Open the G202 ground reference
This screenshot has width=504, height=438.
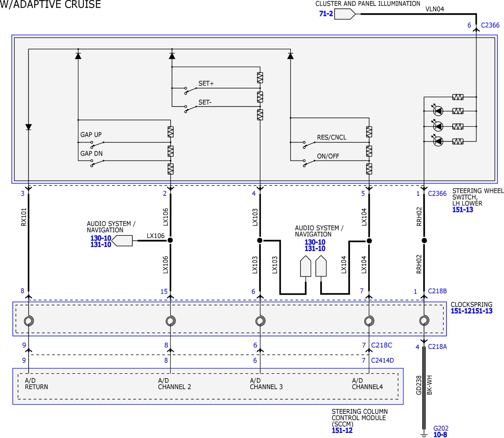click(x=441, y=428)
